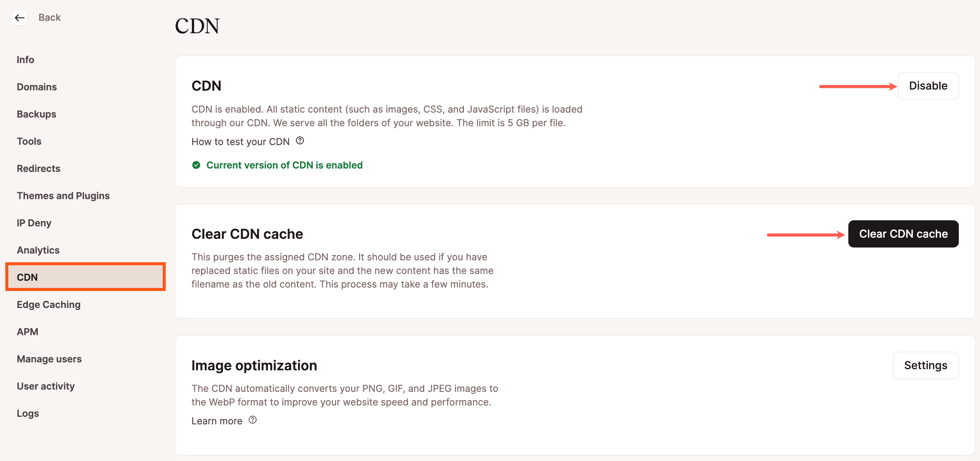Open the Tools page
The width and height of the screenshot is (980, 461).
28,141
